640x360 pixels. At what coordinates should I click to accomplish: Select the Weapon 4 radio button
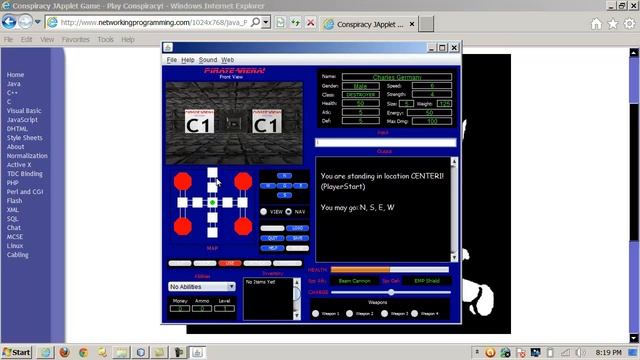pos(415,313)
